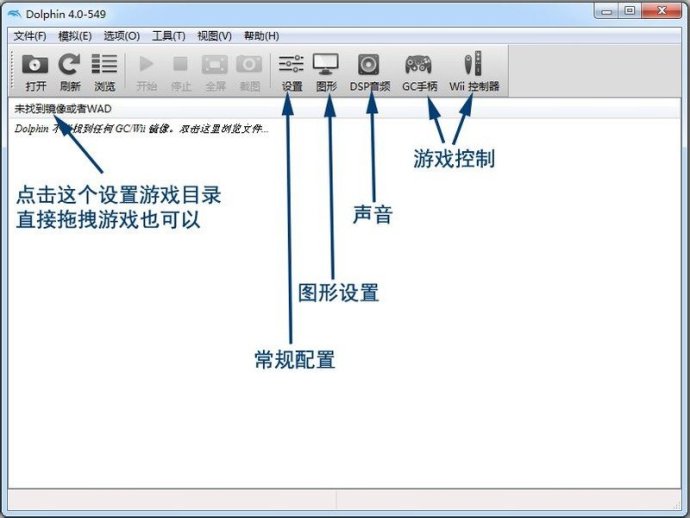
Task: Click the Browse (浏览) list icon
Action: point(104,64)
